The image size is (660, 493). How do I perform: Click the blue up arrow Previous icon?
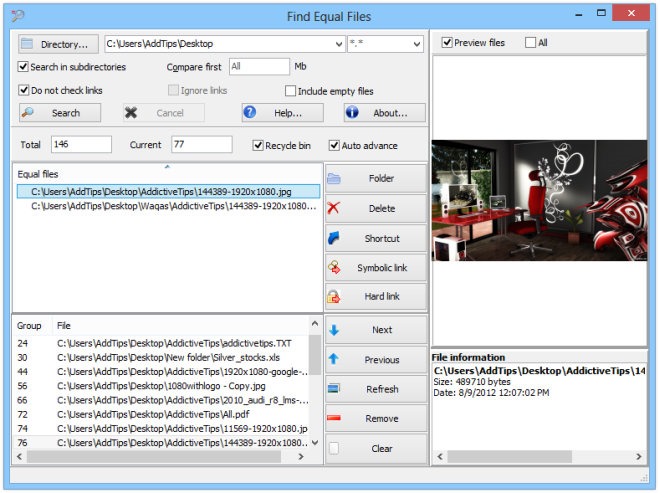[333, 359]
